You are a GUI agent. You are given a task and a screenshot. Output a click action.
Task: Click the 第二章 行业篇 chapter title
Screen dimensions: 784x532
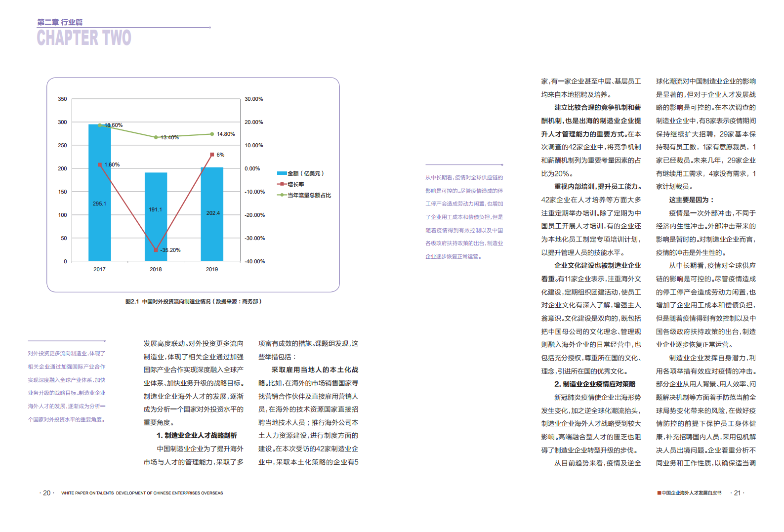point(60,22)
